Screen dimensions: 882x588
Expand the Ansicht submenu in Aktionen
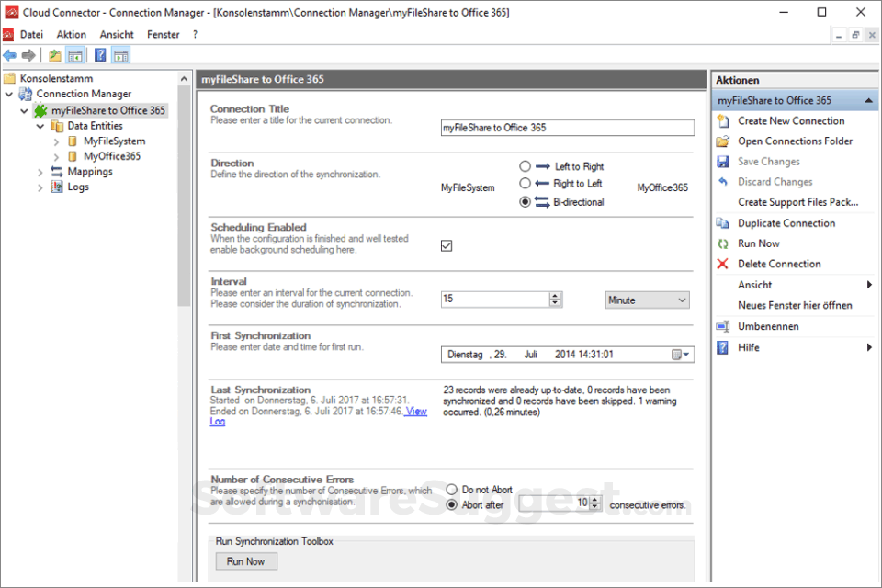pyautogui.click(x=754, y=285)
